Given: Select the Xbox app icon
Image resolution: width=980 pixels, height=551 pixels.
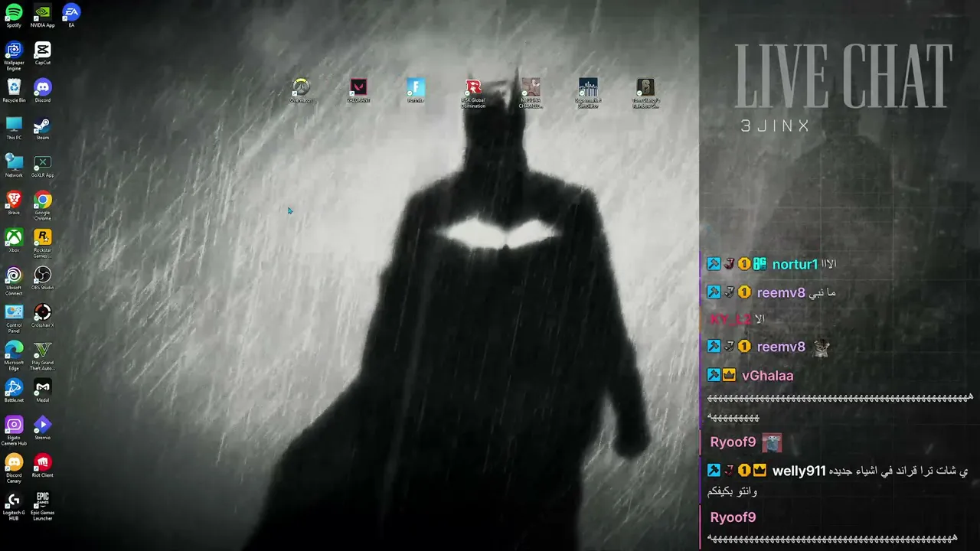Looking at the screenshot, I should [14, 241].
